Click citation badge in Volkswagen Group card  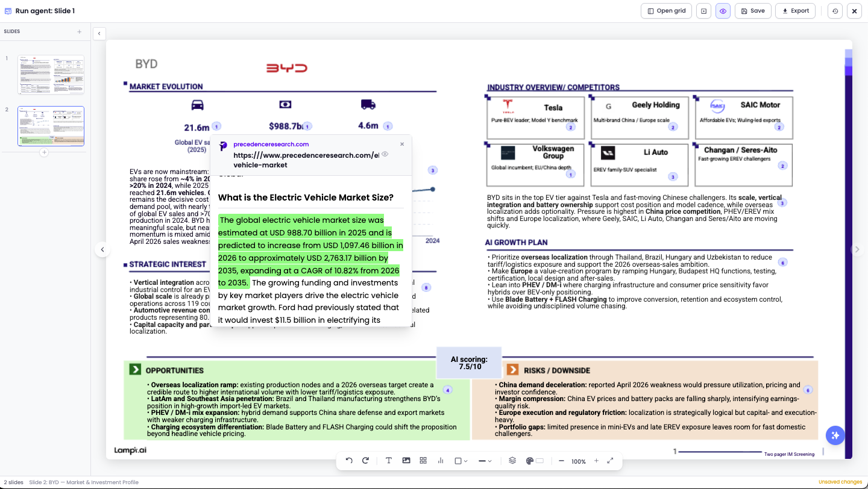[570, 174]
